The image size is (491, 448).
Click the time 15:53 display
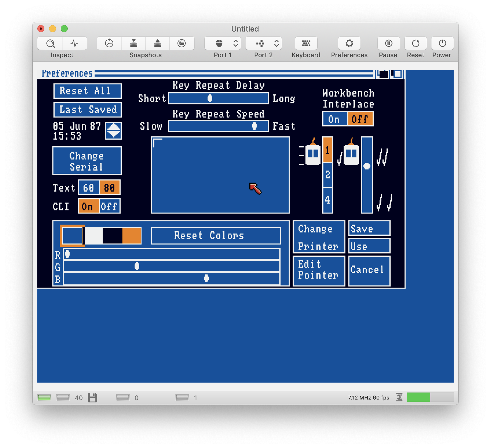click(x=67, y=136)
